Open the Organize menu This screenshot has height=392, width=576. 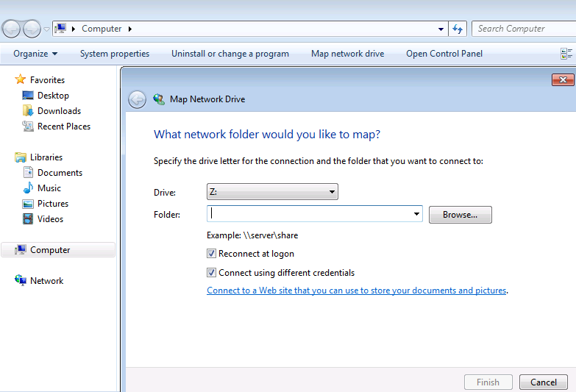point(35,54)
